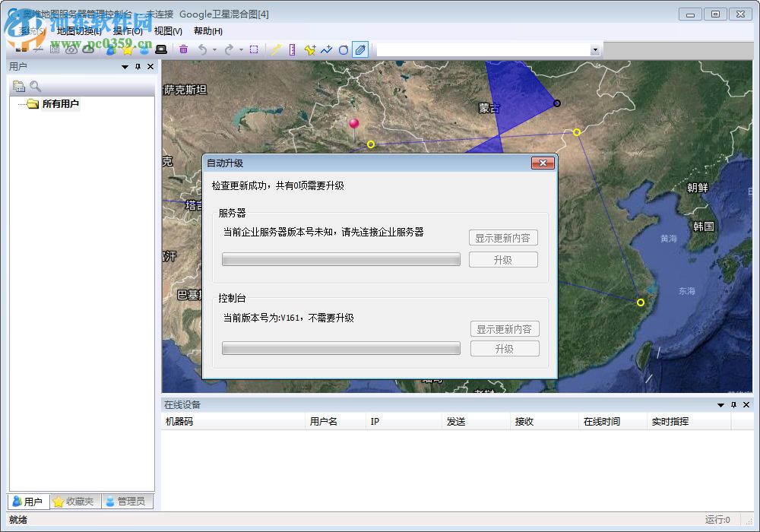Select the red trash delete tool

point(184,49)
